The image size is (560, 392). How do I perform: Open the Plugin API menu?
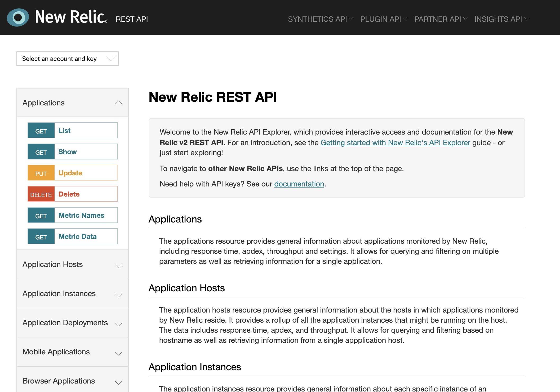click(x=383, y=19)
